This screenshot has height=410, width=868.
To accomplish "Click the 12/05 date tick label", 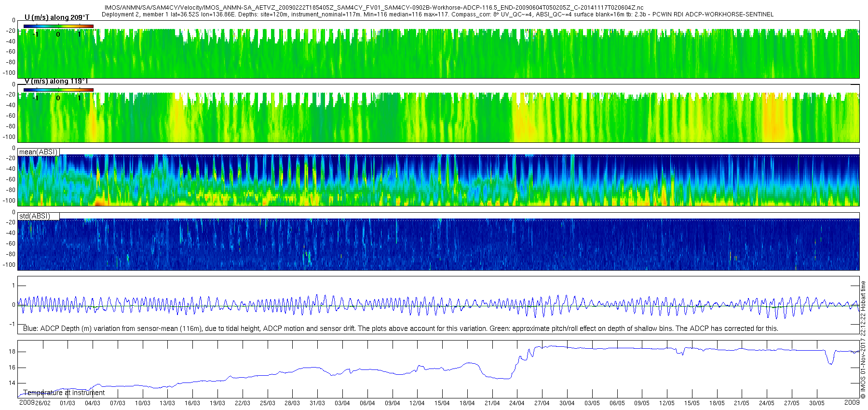I will (x=667, y=403).
